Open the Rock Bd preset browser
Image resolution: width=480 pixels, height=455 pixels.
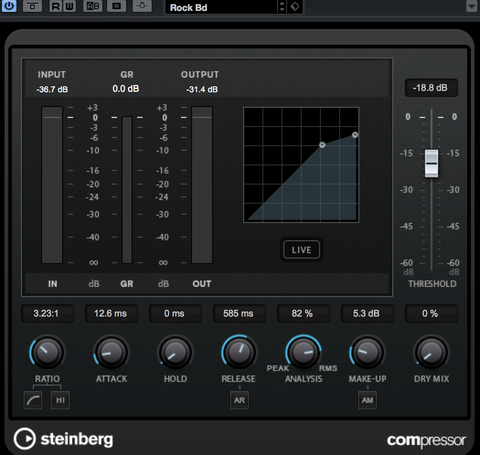click(x=221, y=7)
